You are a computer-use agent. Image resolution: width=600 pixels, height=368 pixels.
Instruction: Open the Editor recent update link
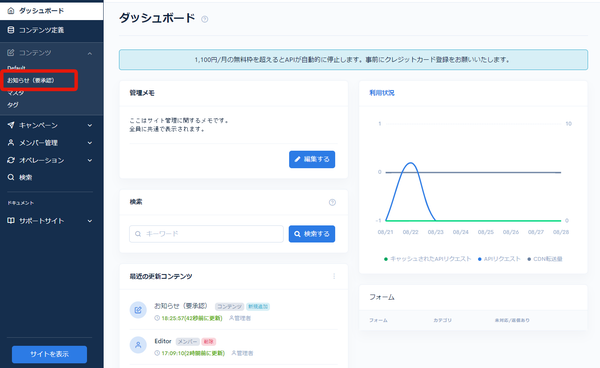[163, 341]
